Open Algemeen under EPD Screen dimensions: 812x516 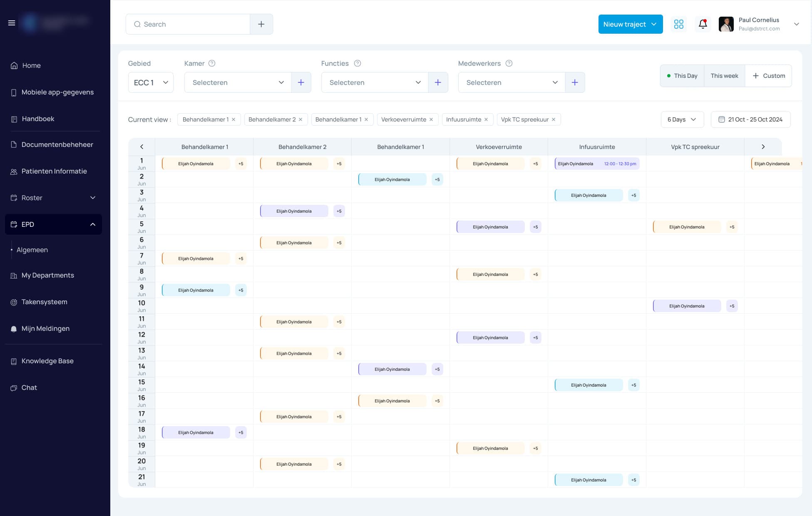click(x=32, y=250)
